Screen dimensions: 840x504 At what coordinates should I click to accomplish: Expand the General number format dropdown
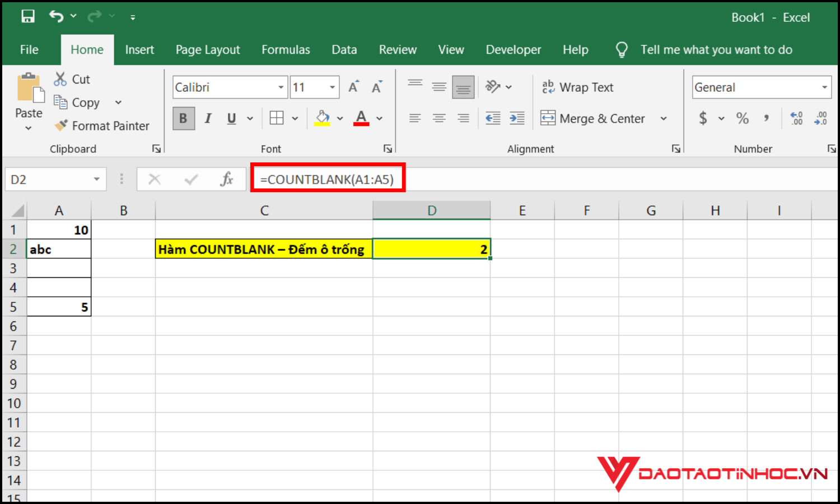824,87
